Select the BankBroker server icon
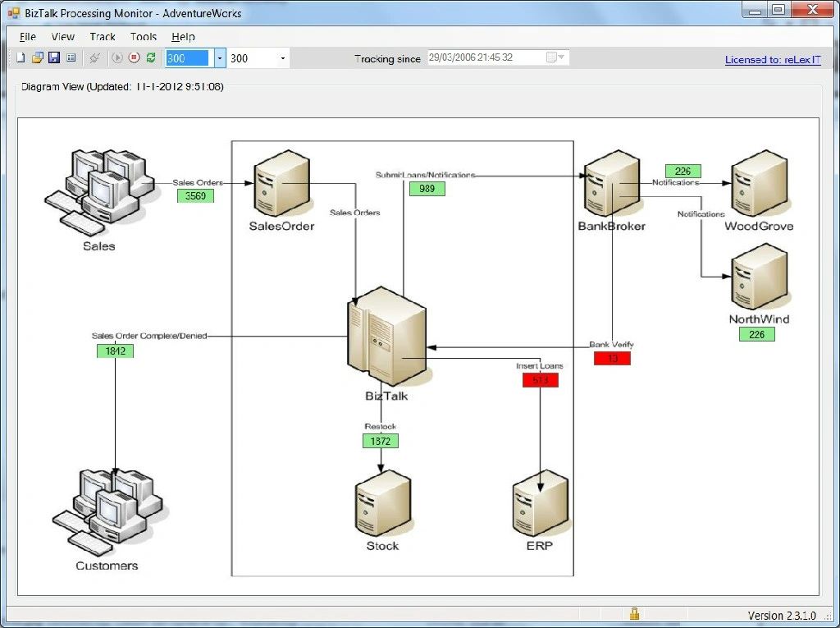The width and height of the screenshot is (840, 628). click(612, 183)
